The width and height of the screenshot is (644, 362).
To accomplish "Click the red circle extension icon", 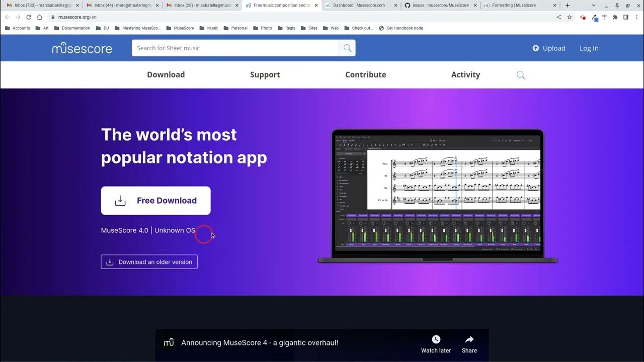I will point(583,17).
